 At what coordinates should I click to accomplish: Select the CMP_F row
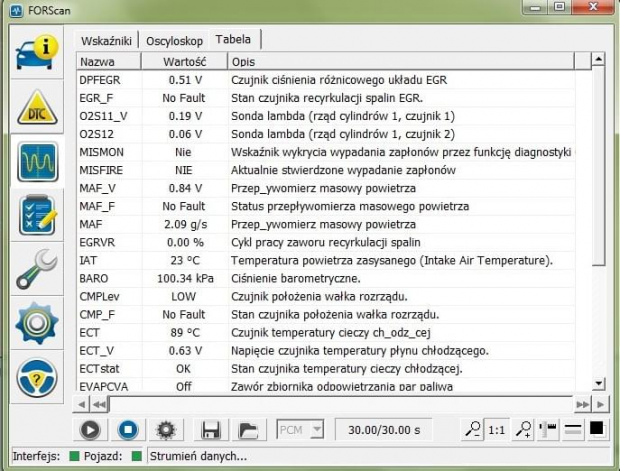click(x=326, y=315)
